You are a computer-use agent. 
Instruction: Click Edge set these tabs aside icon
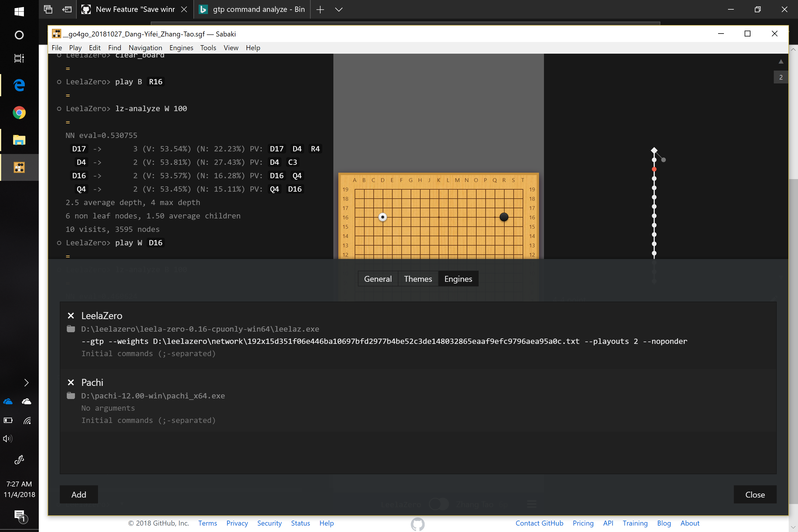click(67, 9)
